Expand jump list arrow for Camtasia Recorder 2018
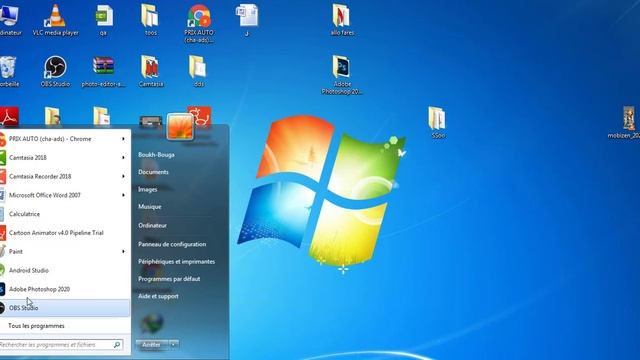This screenshot has height=360, width=640. click(x=123, y=176)
